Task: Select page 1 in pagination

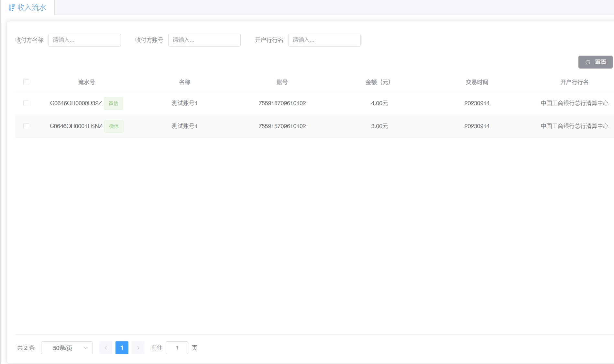Action: 122,348
